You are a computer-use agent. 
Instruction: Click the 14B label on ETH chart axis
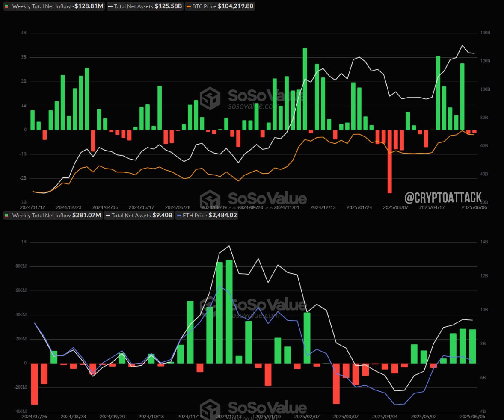point(484,242)
